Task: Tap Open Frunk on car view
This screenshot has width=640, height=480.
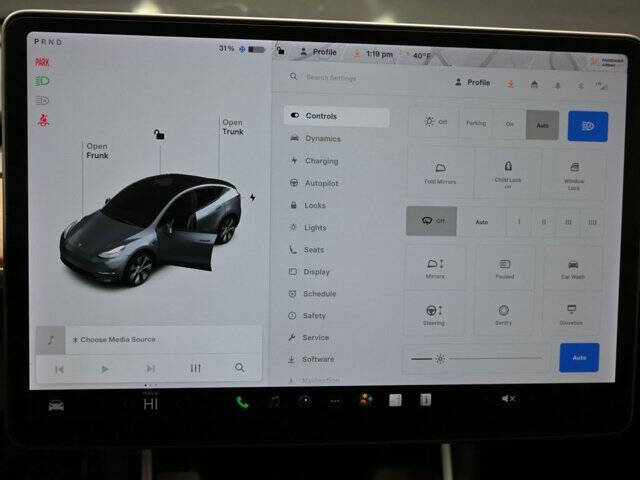Action: pyautogui.click(x=97, y=151)
